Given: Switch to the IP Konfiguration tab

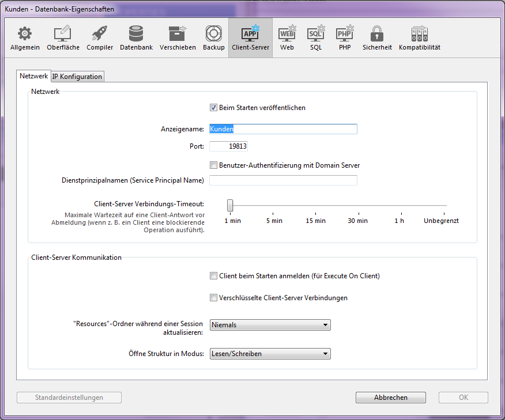Looking at the screenshot, I should (x=77, y=77).
